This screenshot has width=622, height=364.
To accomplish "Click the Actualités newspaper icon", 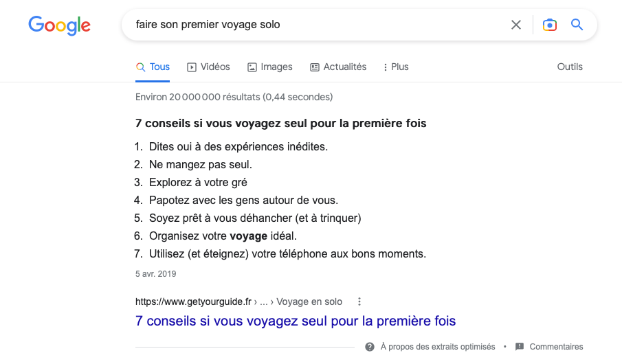I will coord(315,67).
